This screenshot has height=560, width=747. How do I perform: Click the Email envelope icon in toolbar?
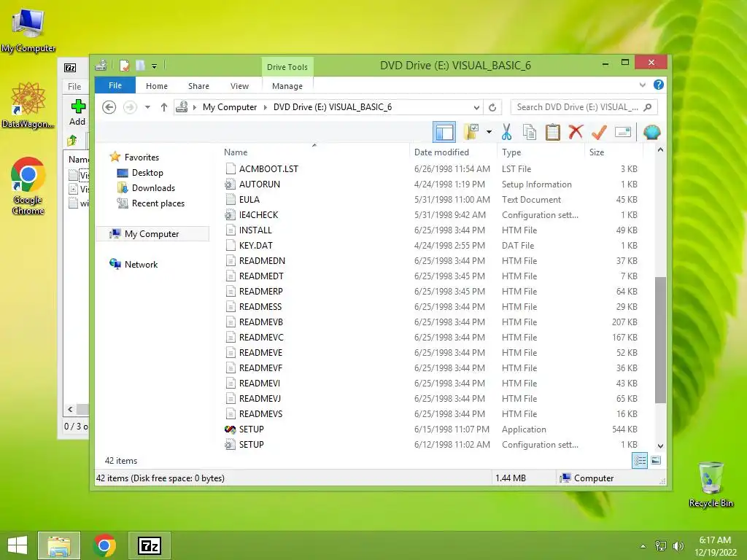click(x=623, y=132)
